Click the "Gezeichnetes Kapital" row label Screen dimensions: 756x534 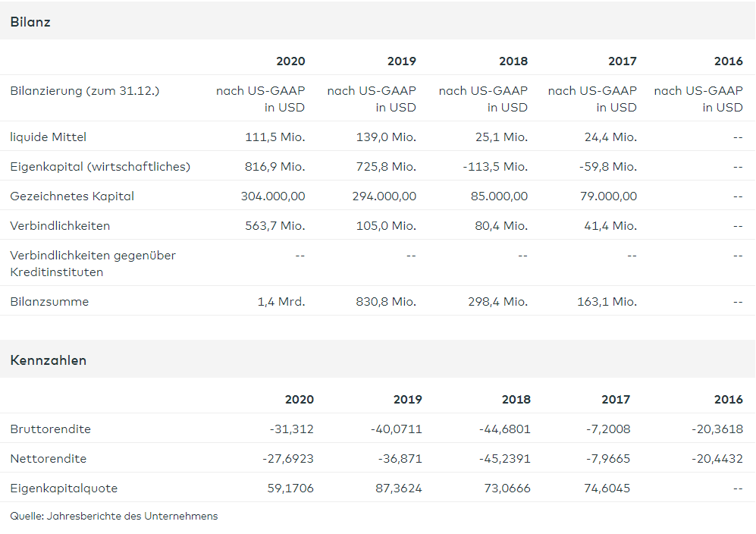click(x=72, y=196)
